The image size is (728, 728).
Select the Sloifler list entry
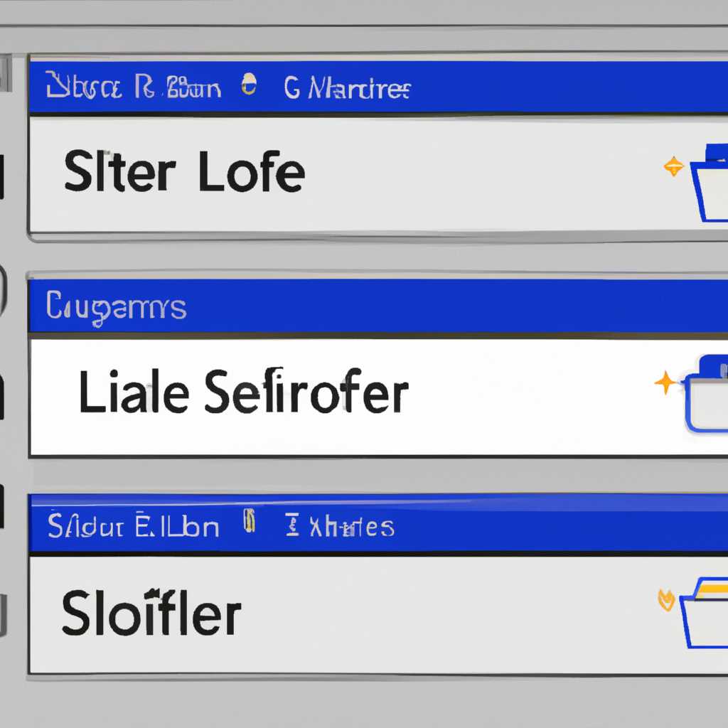378,615
